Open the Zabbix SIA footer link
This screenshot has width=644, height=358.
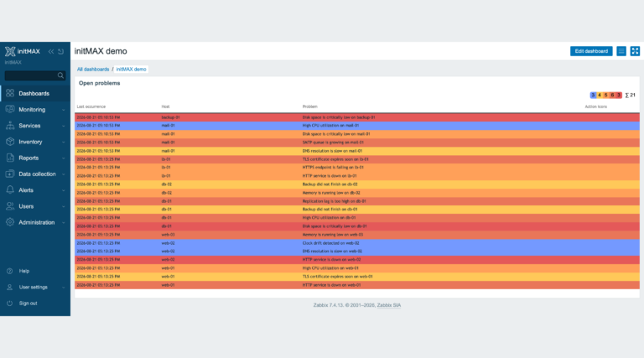click(x=388, y=305)
